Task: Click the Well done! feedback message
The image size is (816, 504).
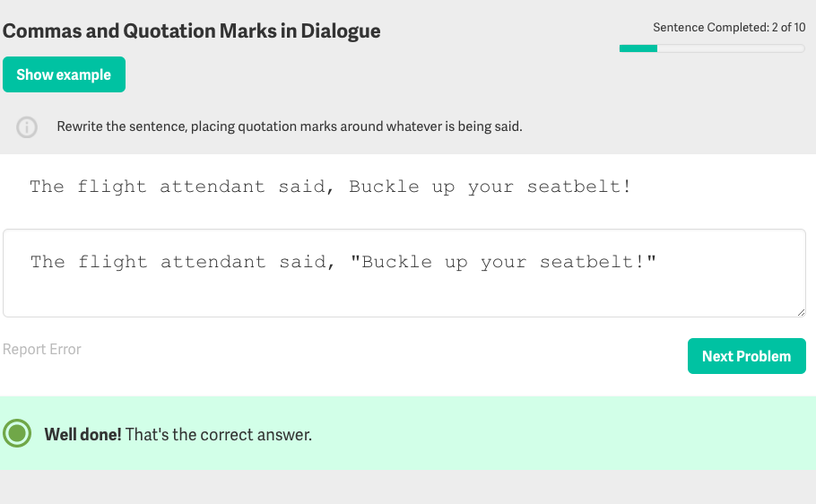Action: click(x=178, y=434)
